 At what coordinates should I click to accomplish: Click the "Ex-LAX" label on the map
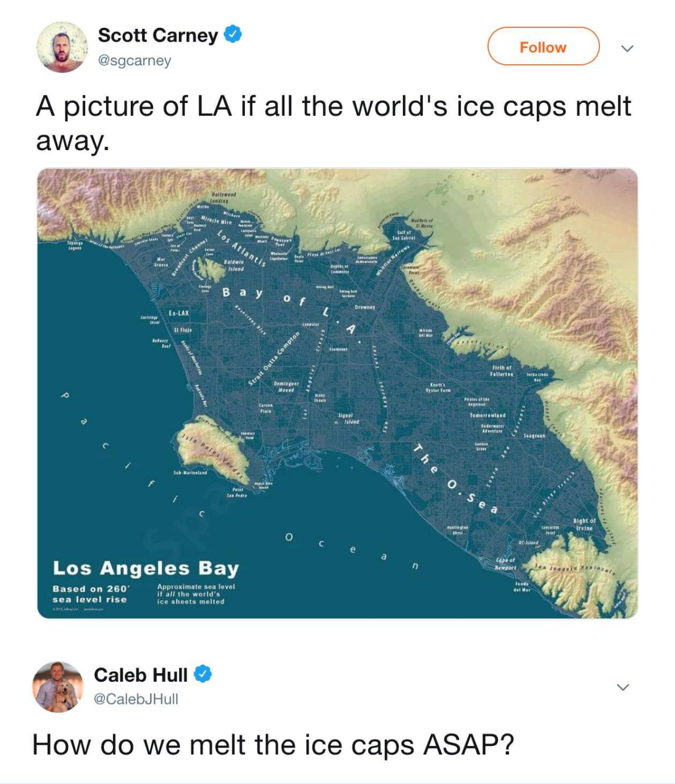click(178, 313)
